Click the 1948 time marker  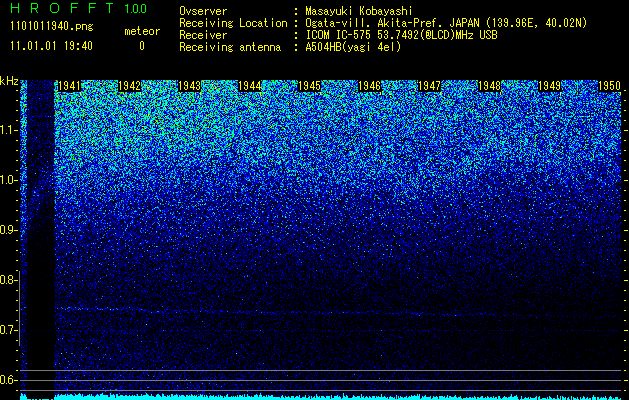pos(490,86)
